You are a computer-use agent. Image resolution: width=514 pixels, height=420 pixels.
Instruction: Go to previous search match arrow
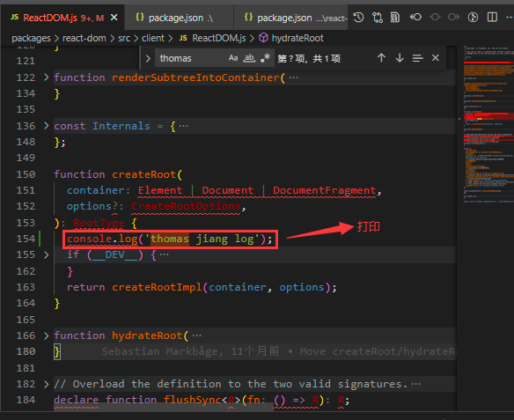pos(381,58)
